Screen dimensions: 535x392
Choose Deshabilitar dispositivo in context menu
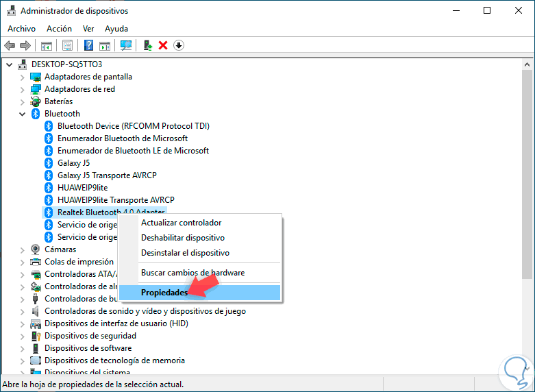(x=199, y=238)
